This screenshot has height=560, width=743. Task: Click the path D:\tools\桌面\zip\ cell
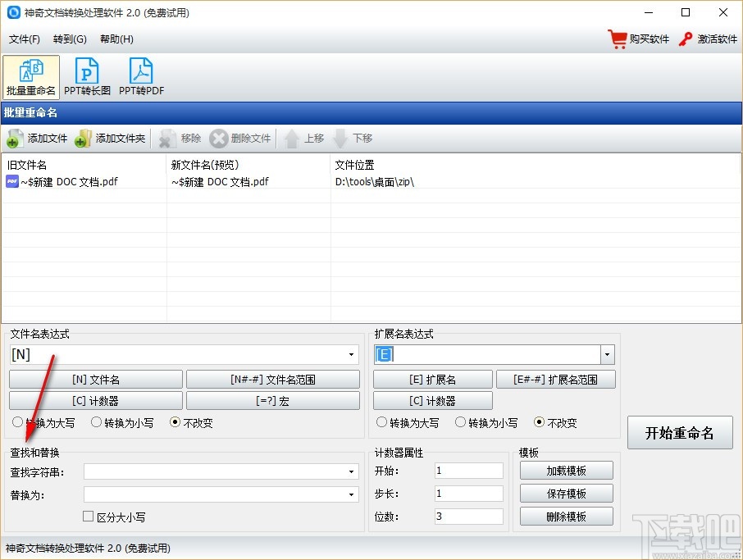point(374,181)
